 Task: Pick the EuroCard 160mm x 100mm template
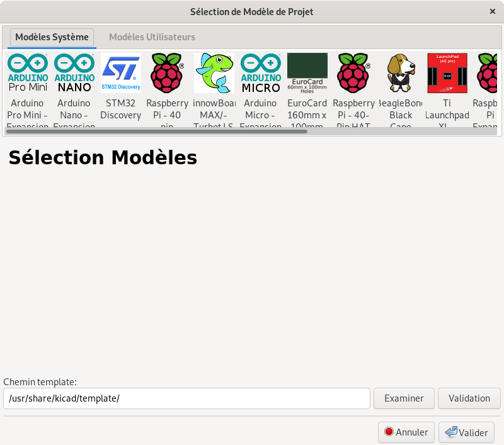[307, 73]
